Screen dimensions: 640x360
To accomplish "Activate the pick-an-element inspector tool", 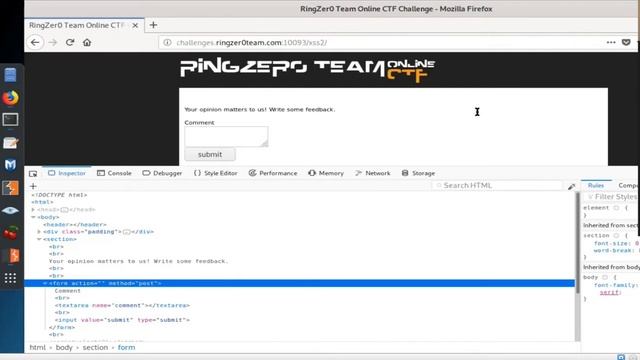I will (33, 173).
